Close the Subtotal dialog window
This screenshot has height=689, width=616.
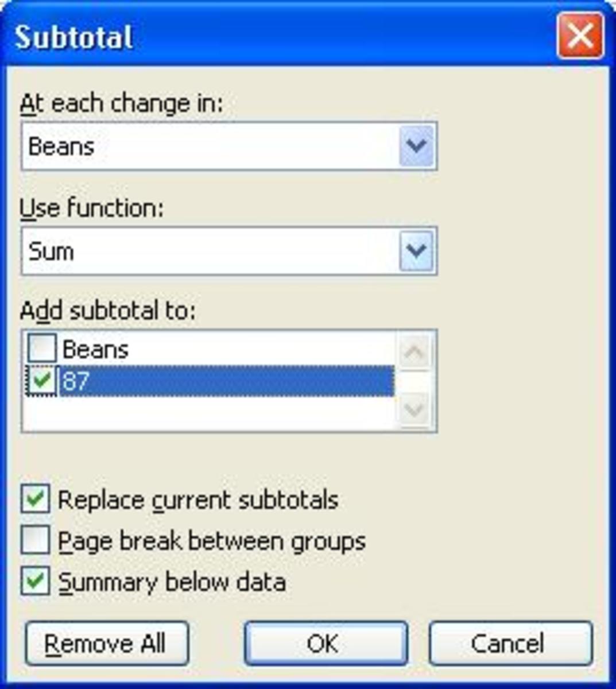580,37
